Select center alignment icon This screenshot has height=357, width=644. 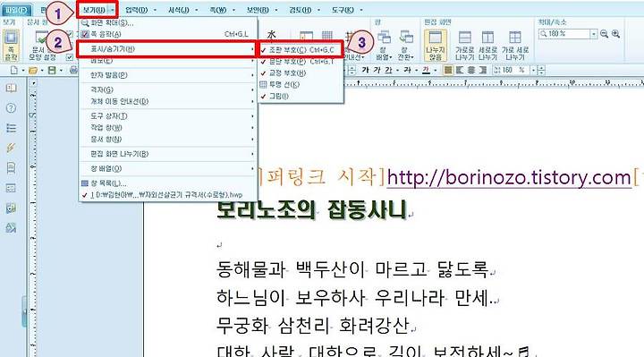click(x=471, y=71)
